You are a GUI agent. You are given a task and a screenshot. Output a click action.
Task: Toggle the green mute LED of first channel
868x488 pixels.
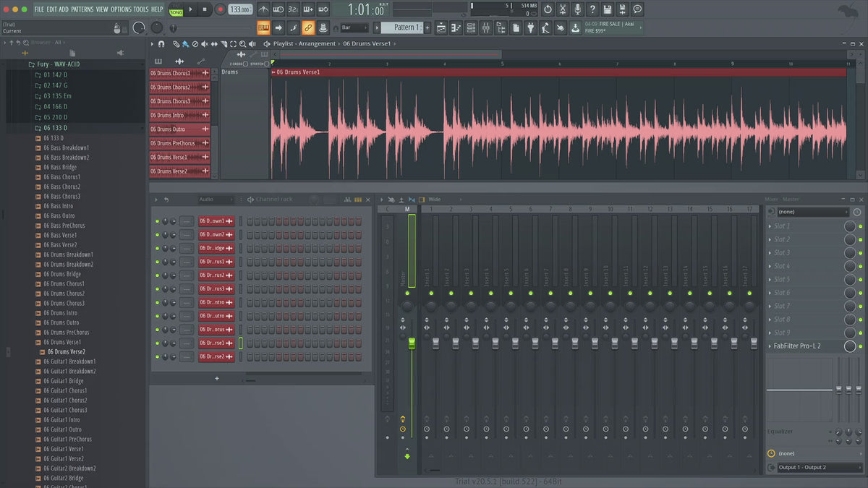click(157, 221)
